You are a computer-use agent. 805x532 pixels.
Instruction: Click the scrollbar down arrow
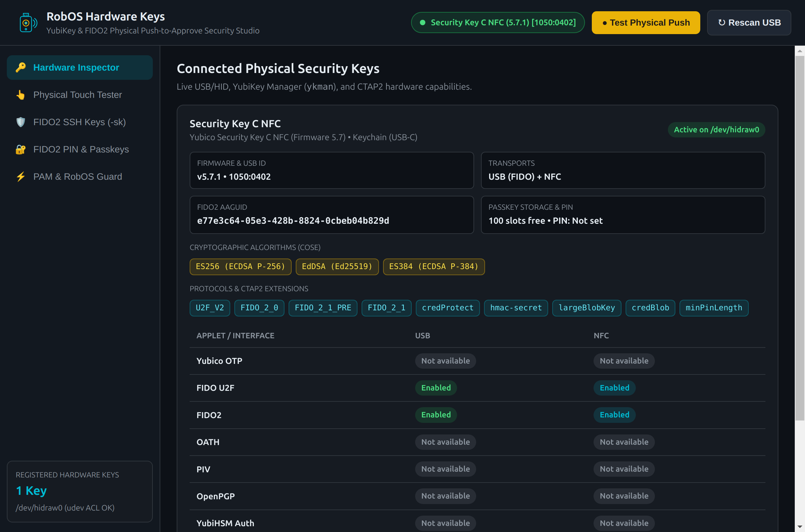[800, 527]
